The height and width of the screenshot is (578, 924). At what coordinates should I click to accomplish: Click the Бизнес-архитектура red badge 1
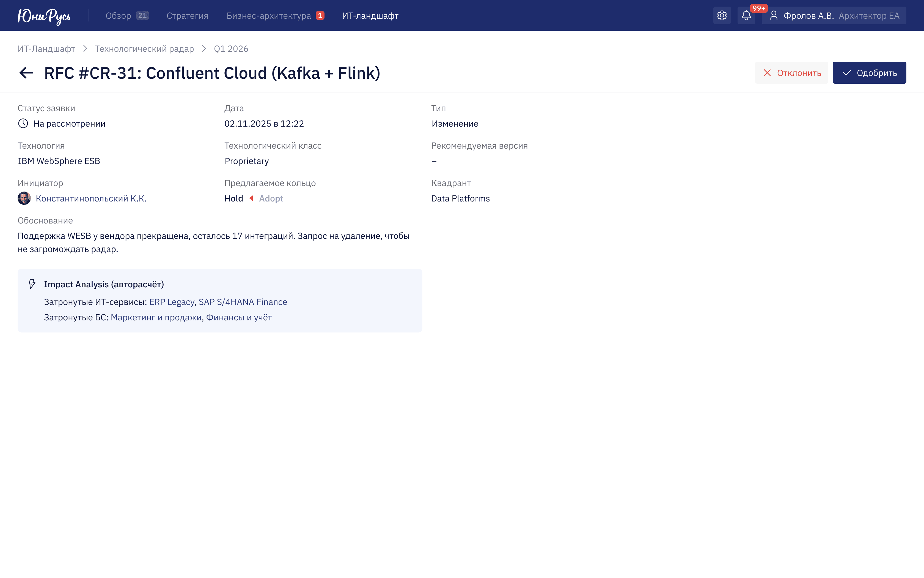(320, 16)
